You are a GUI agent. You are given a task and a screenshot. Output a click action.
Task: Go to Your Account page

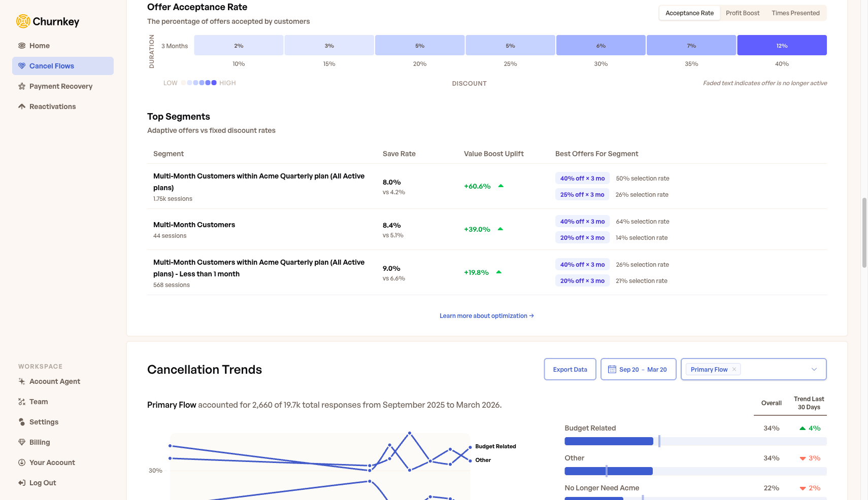click(x=52, y=462)
